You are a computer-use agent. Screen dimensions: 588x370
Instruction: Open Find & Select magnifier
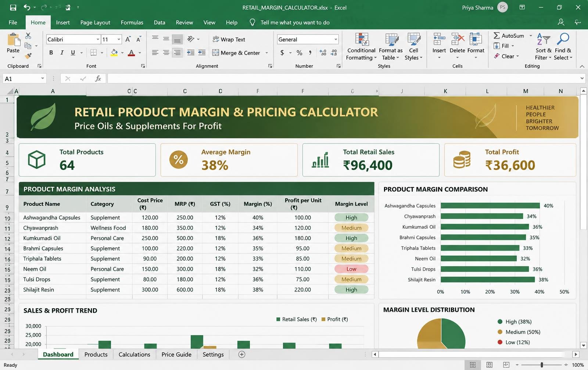point(563,47)
